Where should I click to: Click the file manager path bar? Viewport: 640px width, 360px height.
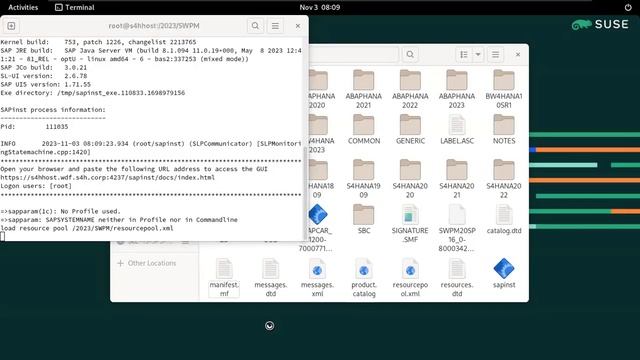pyautogui.click(x=353, y=54)
